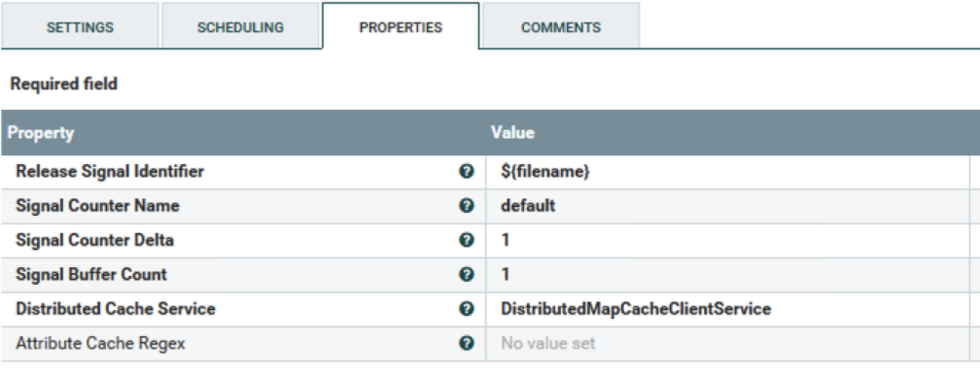Click help icon for Distributed Cache Service
Image resolution: width=980 pixels, height=379 pixels.
click(464, 309)
